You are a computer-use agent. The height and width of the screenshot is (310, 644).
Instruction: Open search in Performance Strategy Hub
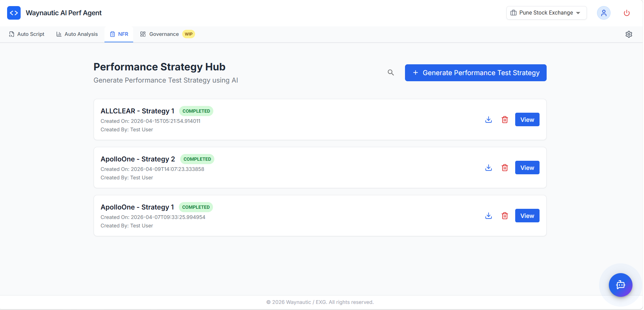(x=390, y=72)
